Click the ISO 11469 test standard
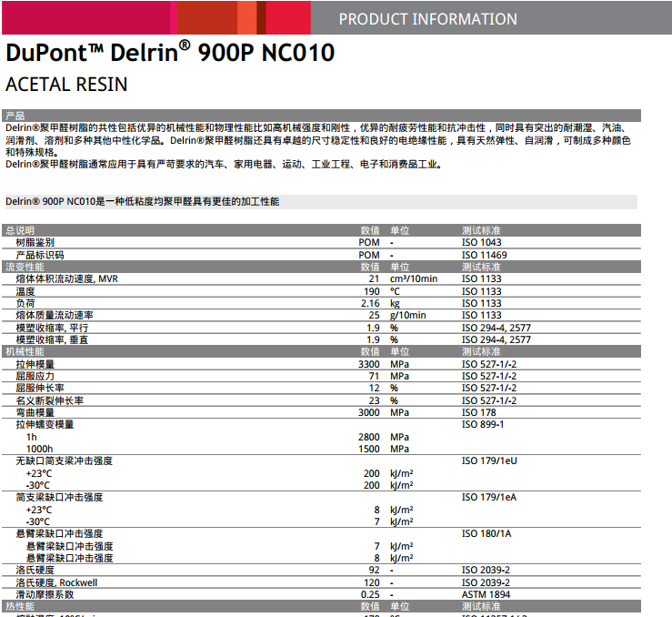Viewport: 672px width, 617px height. (x=485, y=255)
